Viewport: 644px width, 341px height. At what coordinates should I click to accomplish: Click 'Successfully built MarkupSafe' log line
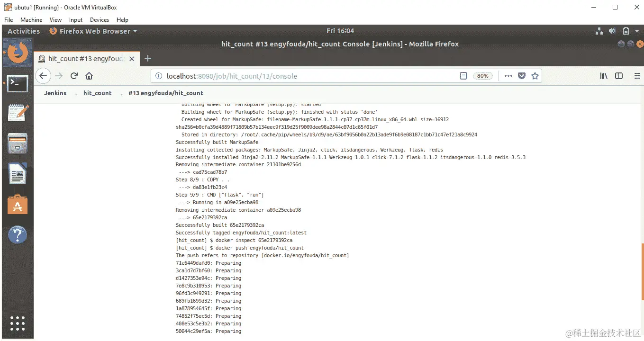(217, 142)
